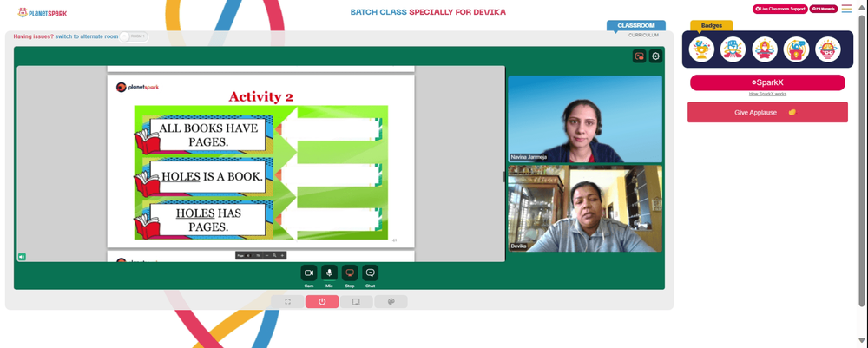Click the batch class title text
This screenshot has width=868, height=348.
428,12
